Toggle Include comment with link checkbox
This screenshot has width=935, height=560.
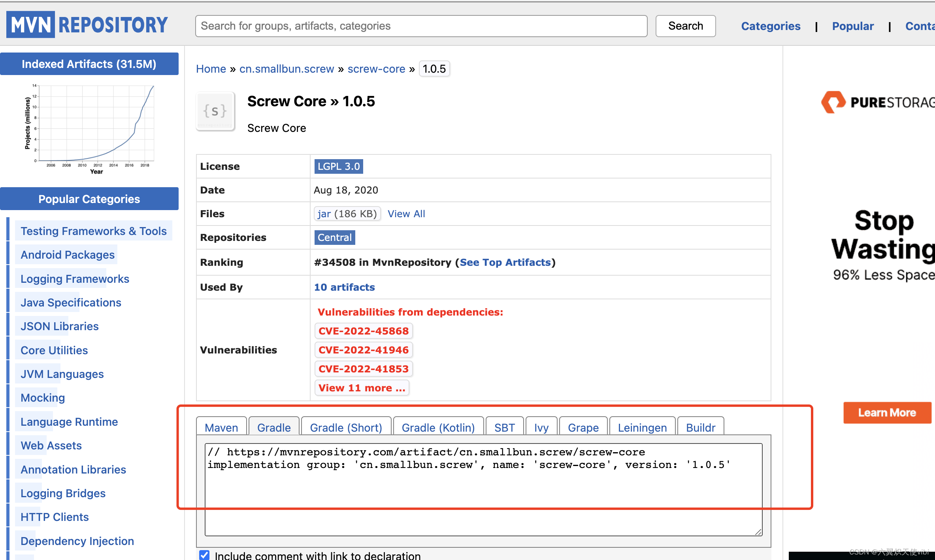[x=204, y=555]
